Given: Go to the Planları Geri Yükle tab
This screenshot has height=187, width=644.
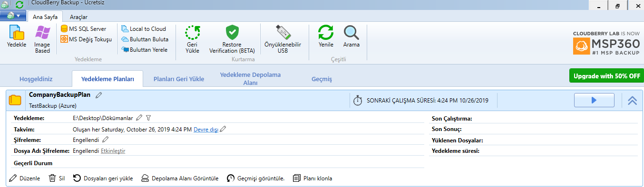Looking at the screenshot, I should point(178,79).
